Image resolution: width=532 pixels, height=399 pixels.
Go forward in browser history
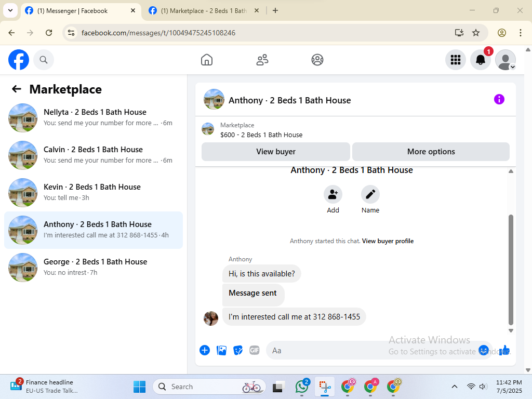pyautogui.click(x=30, y=33)
